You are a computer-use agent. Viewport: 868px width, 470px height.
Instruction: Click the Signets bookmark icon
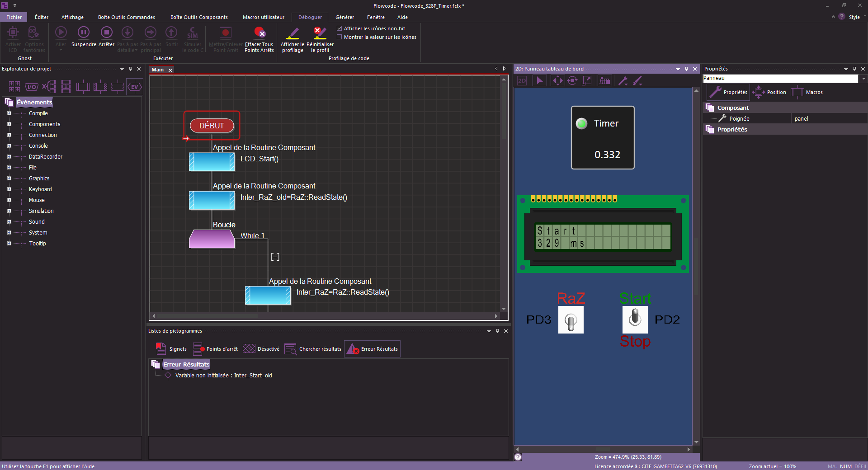161,349
